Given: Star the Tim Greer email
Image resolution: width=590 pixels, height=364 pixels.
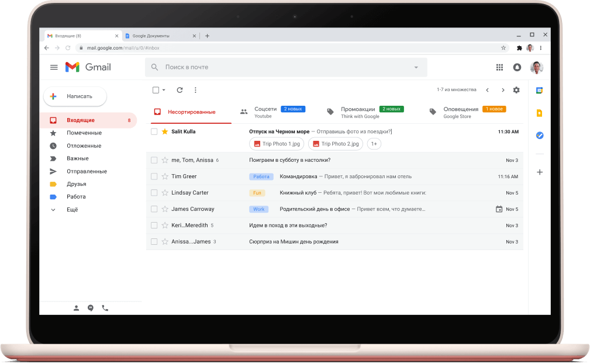Looking at the screenshot, I should [165, 176].
